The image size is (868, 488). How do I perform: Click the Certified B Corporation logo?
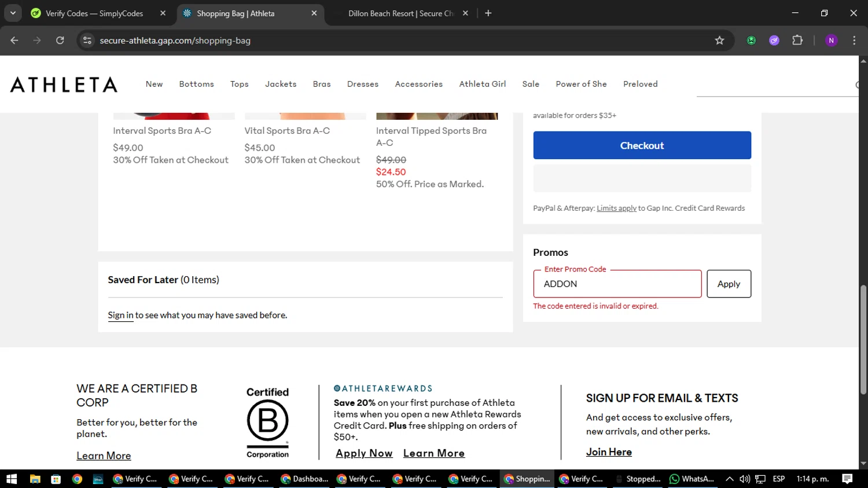click(x=267, y=423)
